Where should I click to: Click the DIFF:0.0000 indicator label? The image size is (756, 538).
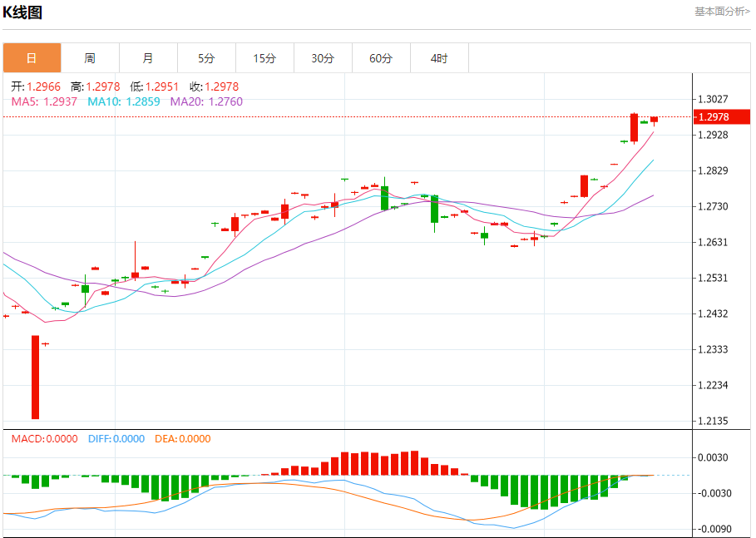[116, 439]
